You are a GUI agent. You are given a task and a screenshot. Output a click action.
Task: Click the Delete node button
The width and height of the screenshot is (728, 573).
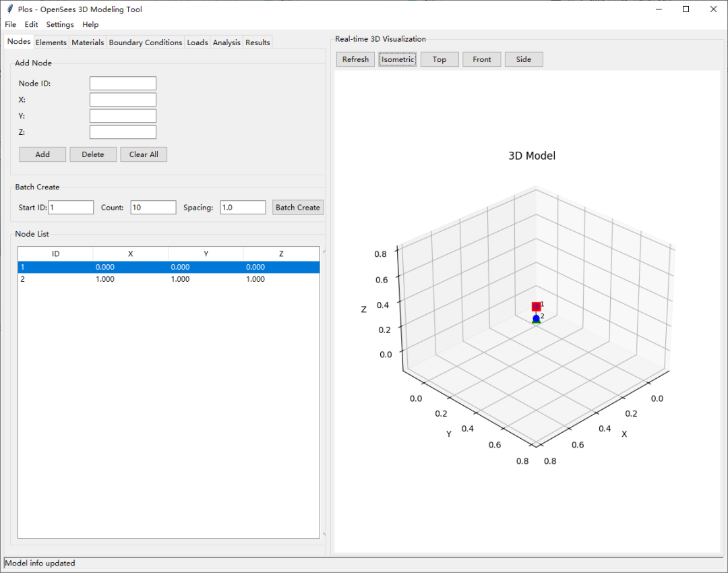(x=93, y=154)
